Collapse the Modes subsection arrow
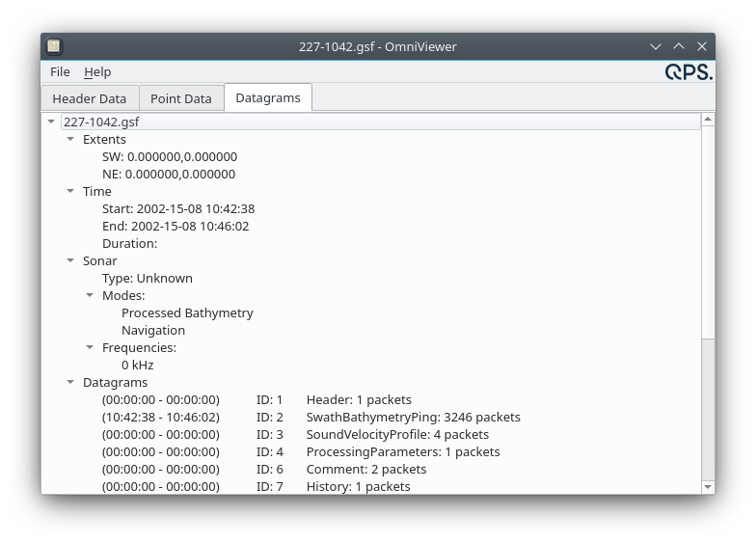This screenshot has height=543, width=756. [90, 296]
